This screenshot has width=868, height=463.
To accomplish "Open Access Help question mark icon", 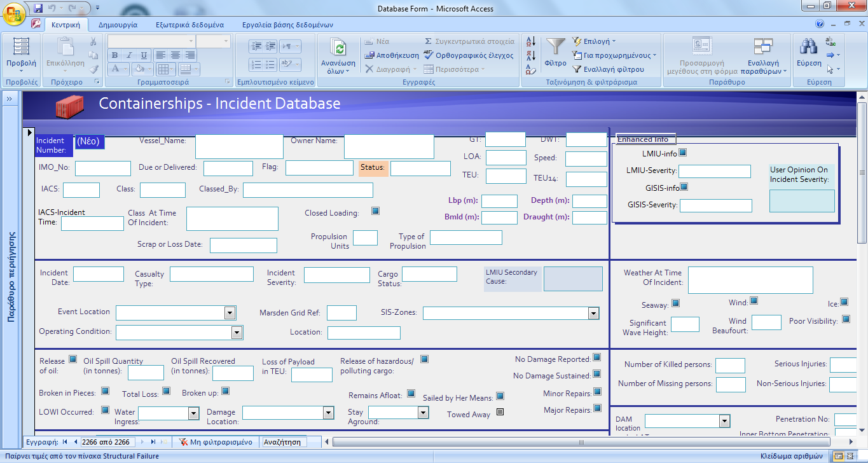I will point(819,24).
